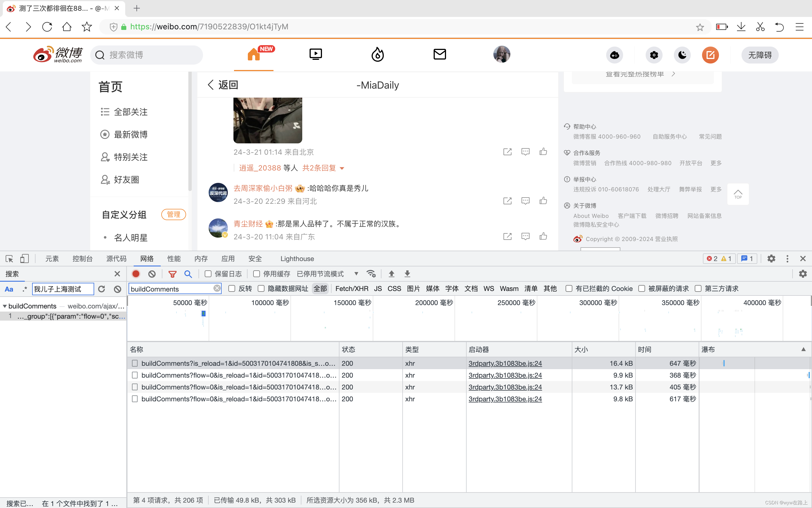
Task: Filter requests by JS type
Action: coord(378,289)
